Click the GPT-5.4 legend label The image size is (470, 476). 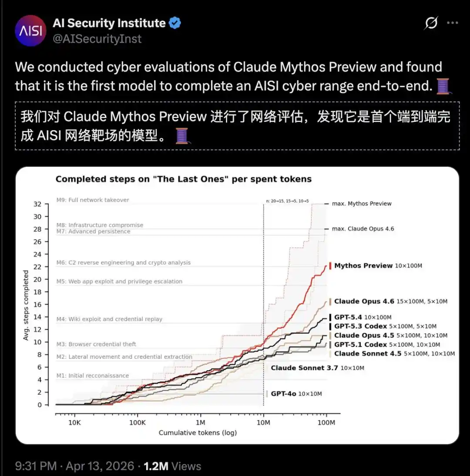348,317
